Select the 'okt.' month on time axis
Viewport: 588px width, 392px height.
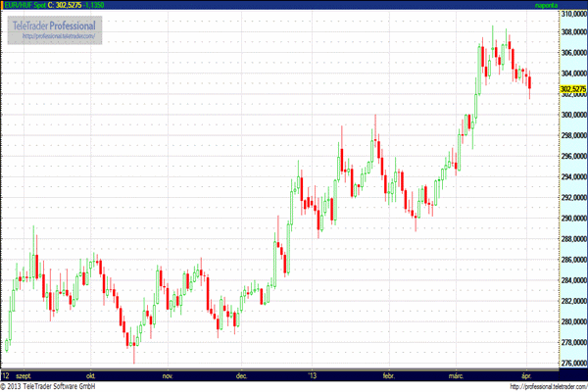(91, 375)
